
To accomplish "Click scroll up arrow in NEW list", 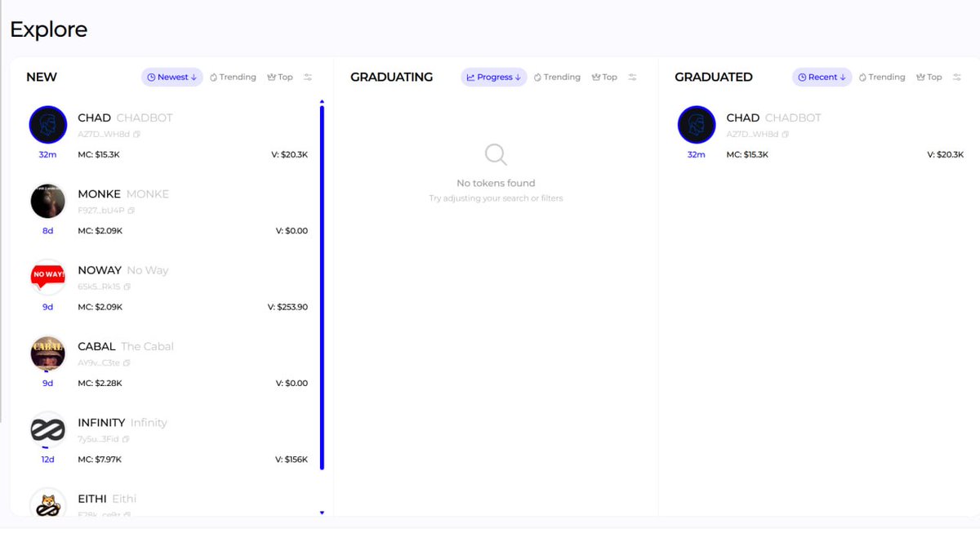I will click(322, 102).
